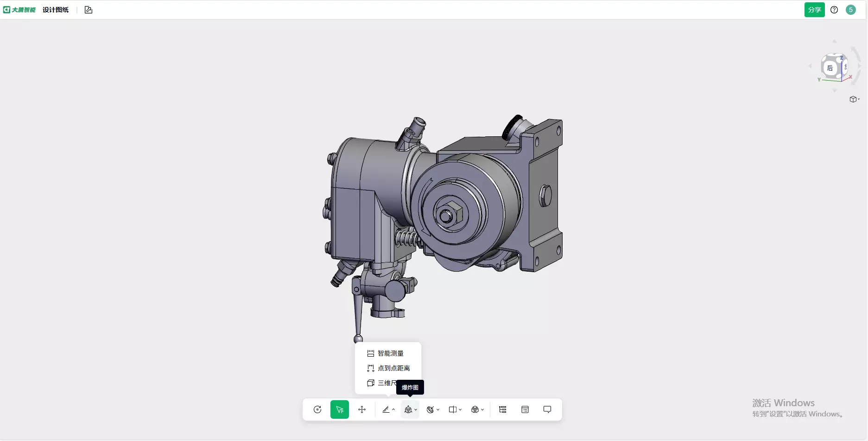Image resolution: width=868 pixels, height=441 pixels.
Task: Open the view orientation dropdown below the navigation cube
Action: point(855,99)
